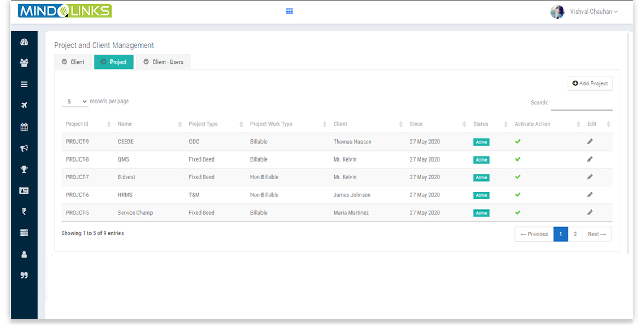Toggle activation checkmark for Bidvest project
The image size is (644, 330).
point(518,177)
